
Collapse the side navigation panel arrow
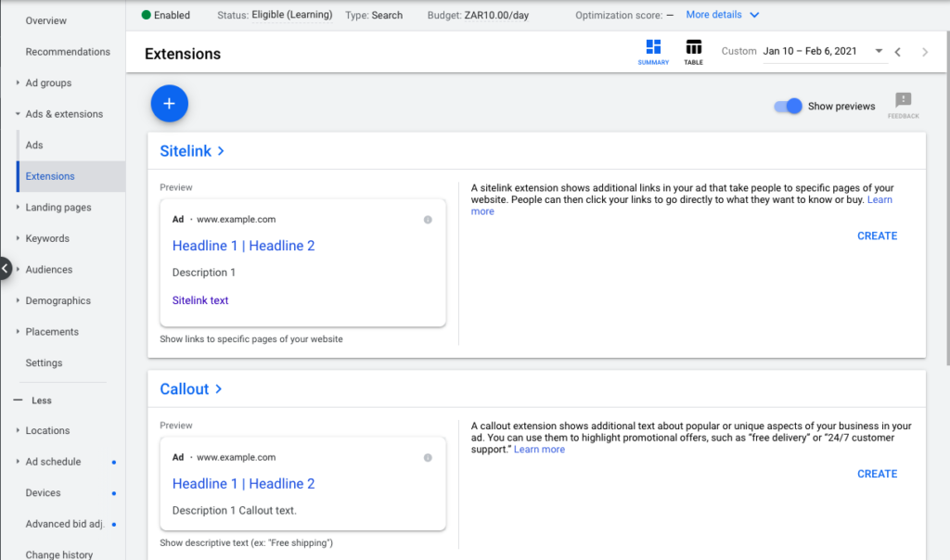[5, 268]
